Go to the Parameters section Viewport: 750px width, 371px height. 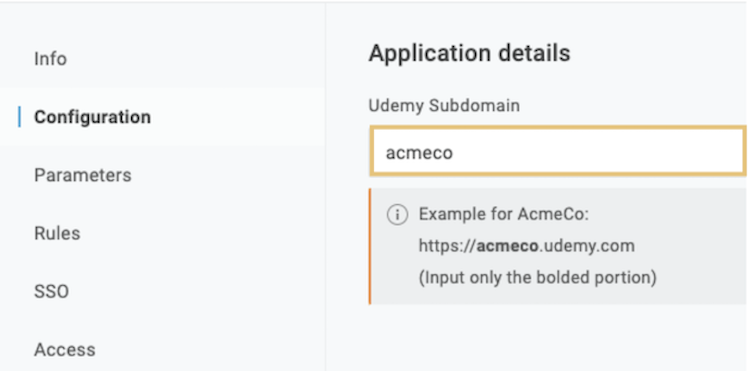(83, 175)
